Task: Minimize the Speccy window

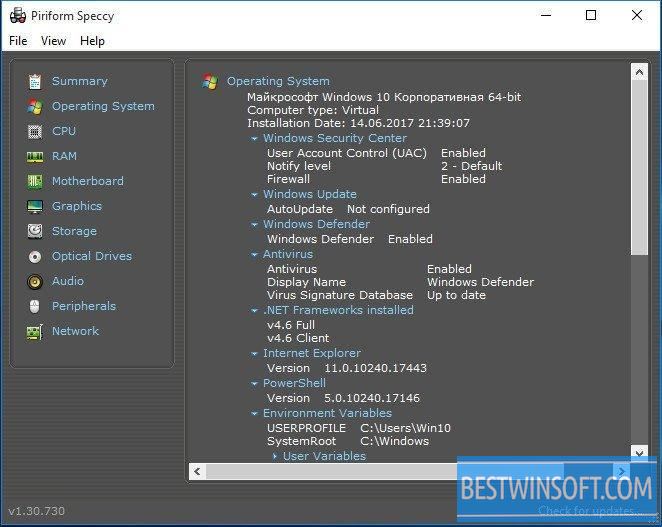Action: [x=546, y=16]
